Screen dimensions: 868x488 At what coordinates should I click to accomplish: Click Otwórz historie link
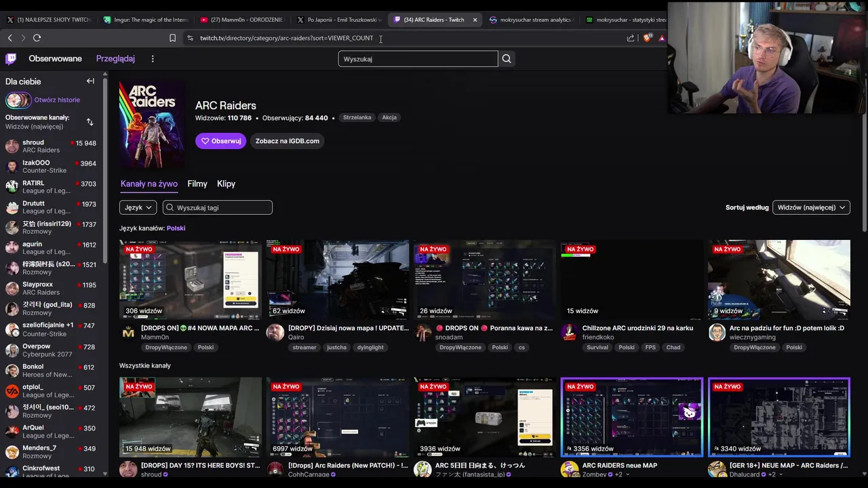[x=57, y=100]
